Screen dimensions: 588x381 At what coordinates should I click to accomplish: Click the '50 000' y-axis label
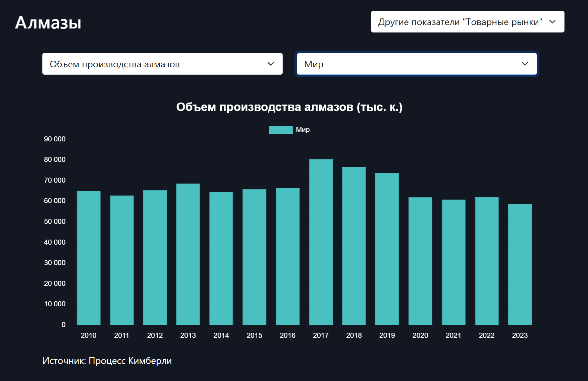click(x=55, y=221)
